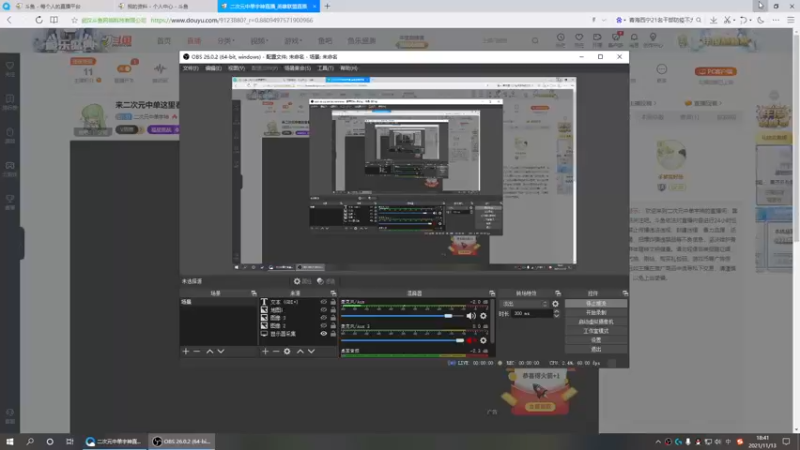Open transition properties gear icon
This screenshot has width=800, height=450.
[x=555, y=304]
